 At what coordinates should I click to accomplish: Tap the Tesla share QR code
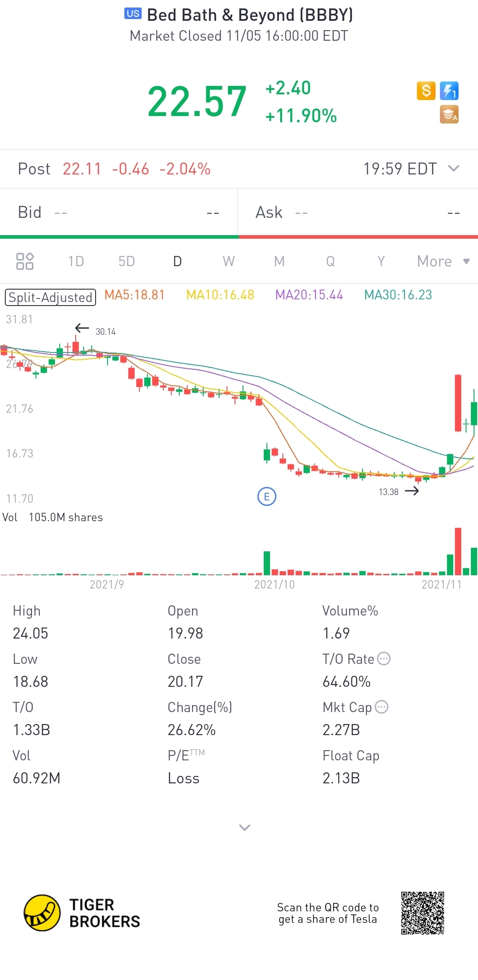tap(423, 913)
